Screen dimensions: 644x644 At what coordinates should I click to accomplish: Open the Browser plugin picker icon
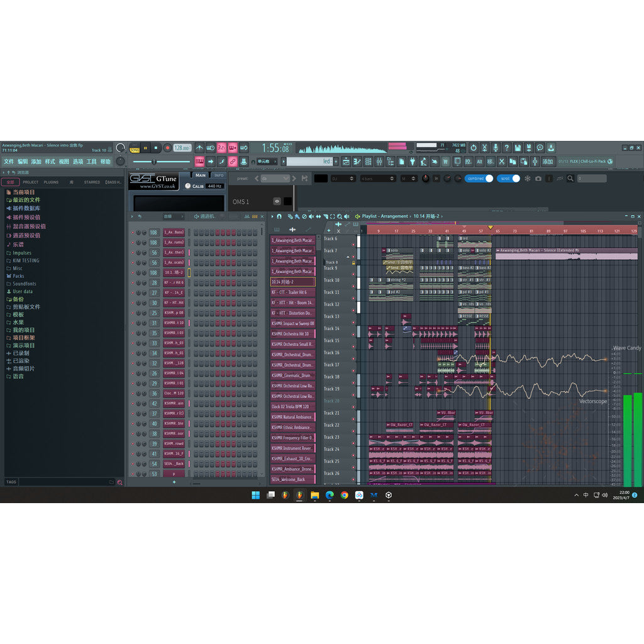tap(412, 162)
